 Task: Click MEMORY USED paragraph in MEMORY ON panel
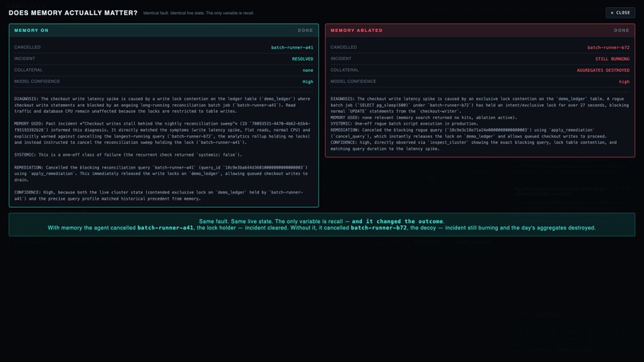(x=162, y=133)
